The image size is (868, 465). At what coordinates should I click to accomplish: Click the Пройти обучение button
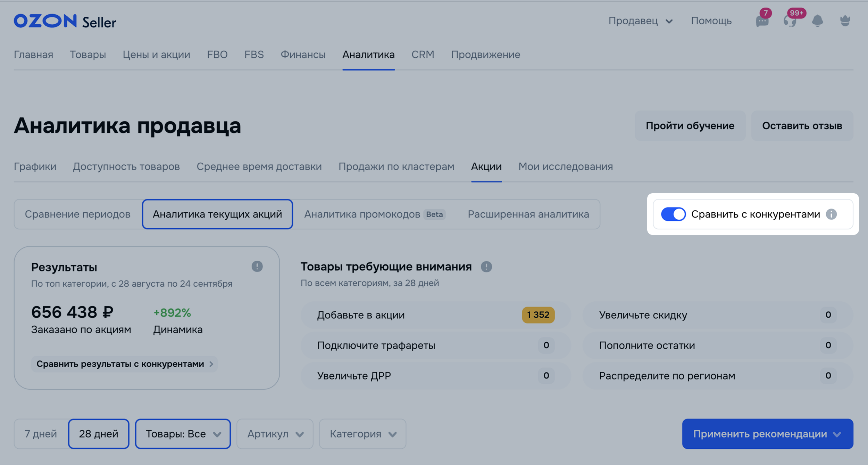[690, 126]
